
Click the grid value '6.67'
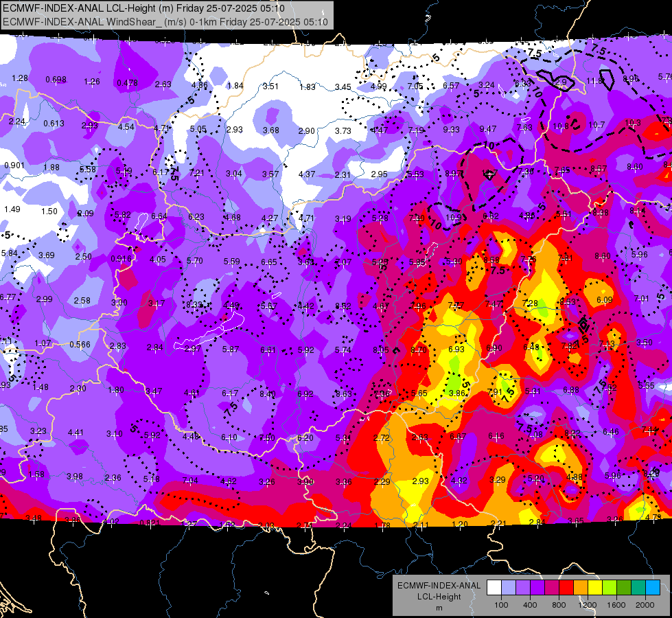point(458,437)
